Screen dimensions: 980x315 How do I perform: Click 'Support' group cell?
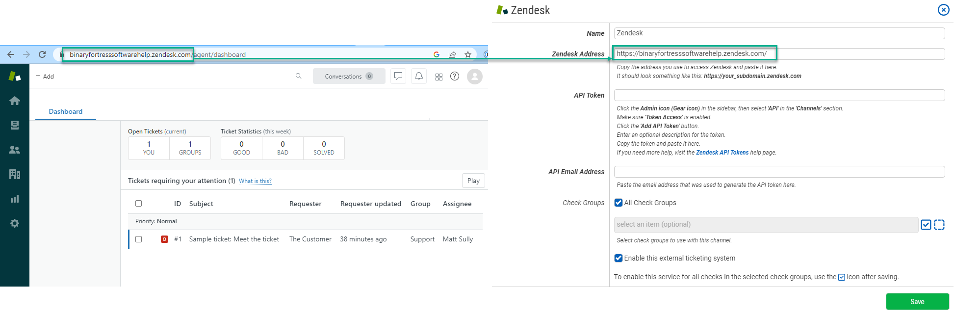422,239
